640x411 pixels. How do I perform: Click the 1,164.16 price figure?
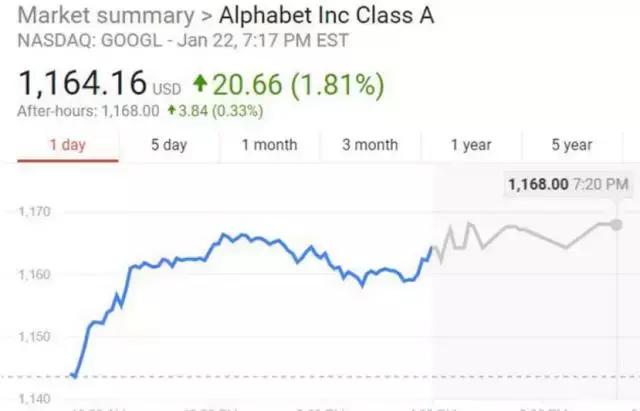click(82, 84)
